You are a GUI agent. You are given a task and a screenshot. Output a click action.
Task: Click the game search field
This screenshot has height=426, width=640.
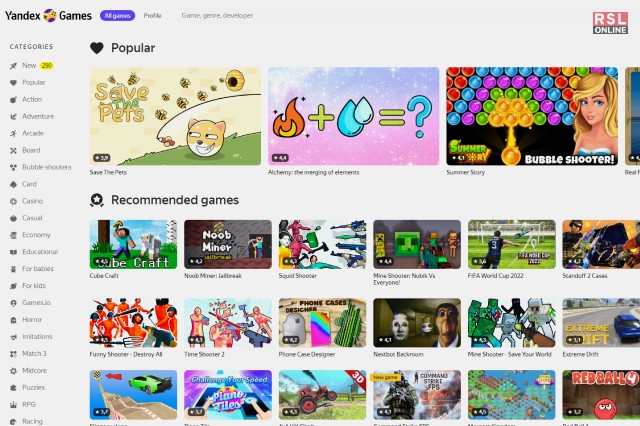point(217,16)
